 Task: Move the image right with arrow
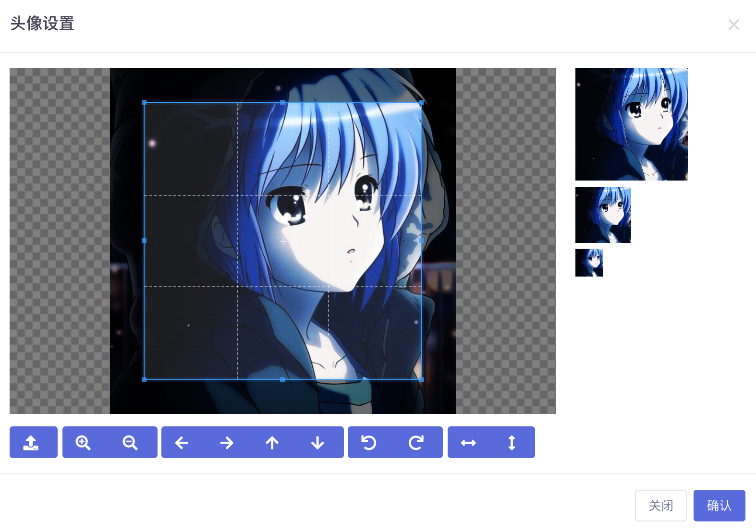tap(227, 442)
